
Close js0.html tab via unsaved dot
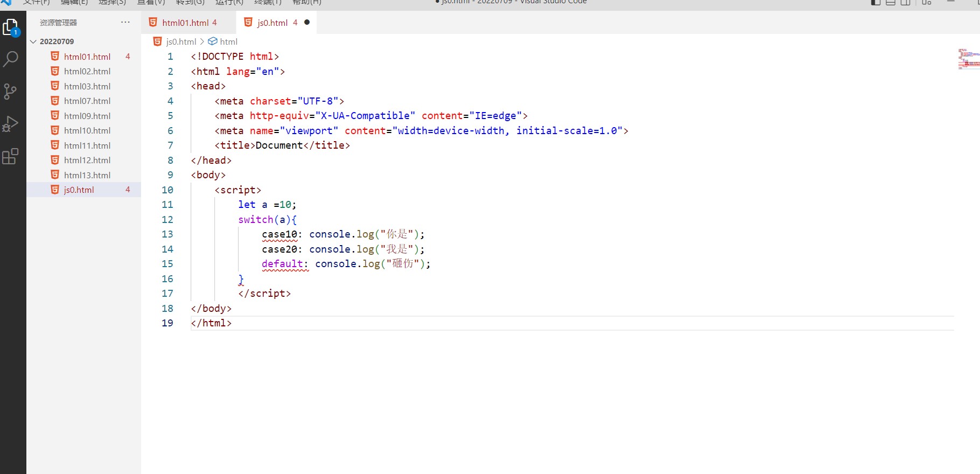307,23
